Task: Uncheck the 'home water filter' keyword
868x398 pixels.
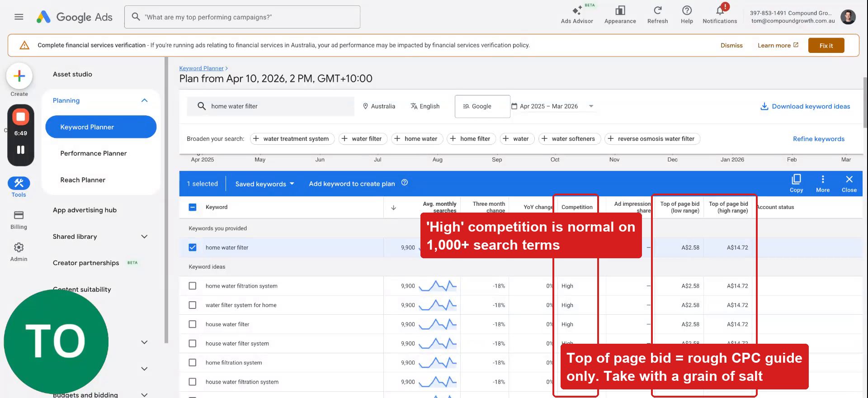Action: click(x=193, y=247)
